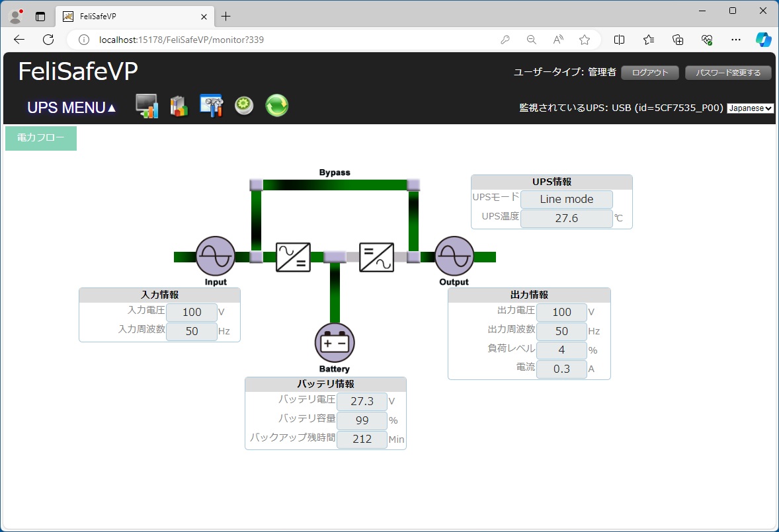Open the books and chart log icon
This screenshot has height=532, width=779.
click(179, 106)
